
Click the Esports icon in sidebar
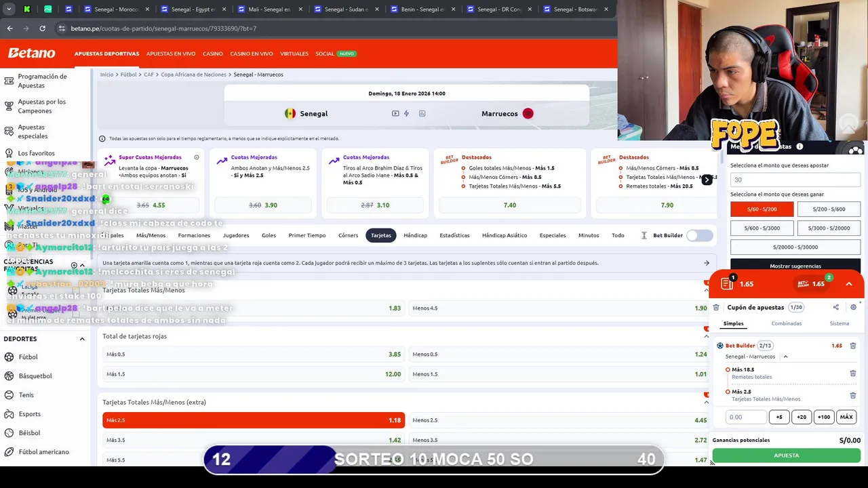tap(9, 414)
